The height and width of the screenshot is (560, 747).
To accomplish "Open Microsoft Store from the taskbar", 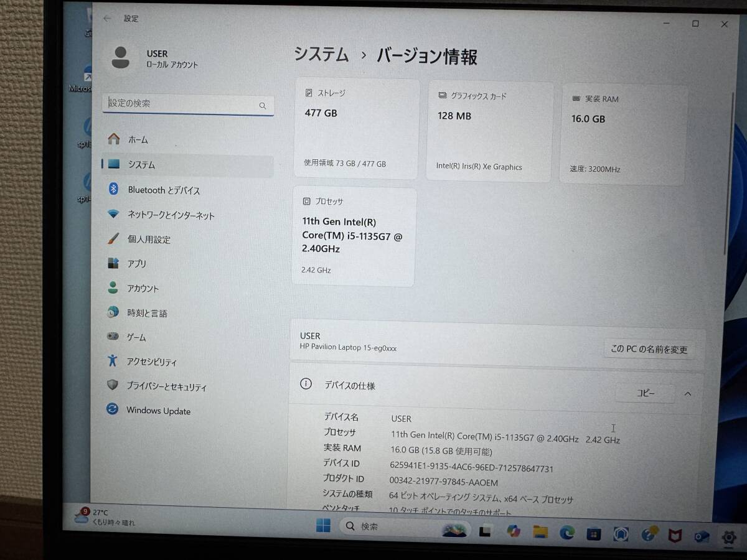I will tap(594, 534).
